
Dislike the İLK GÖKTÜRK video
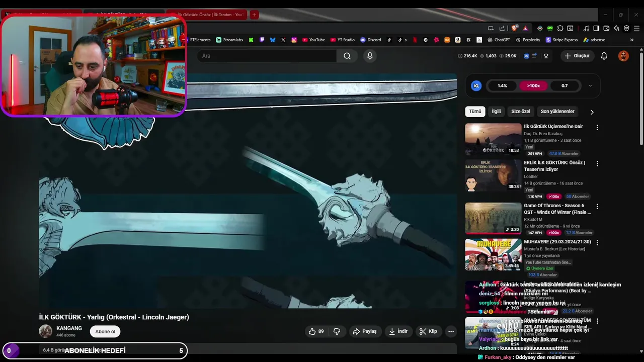[x=337, y=331]
